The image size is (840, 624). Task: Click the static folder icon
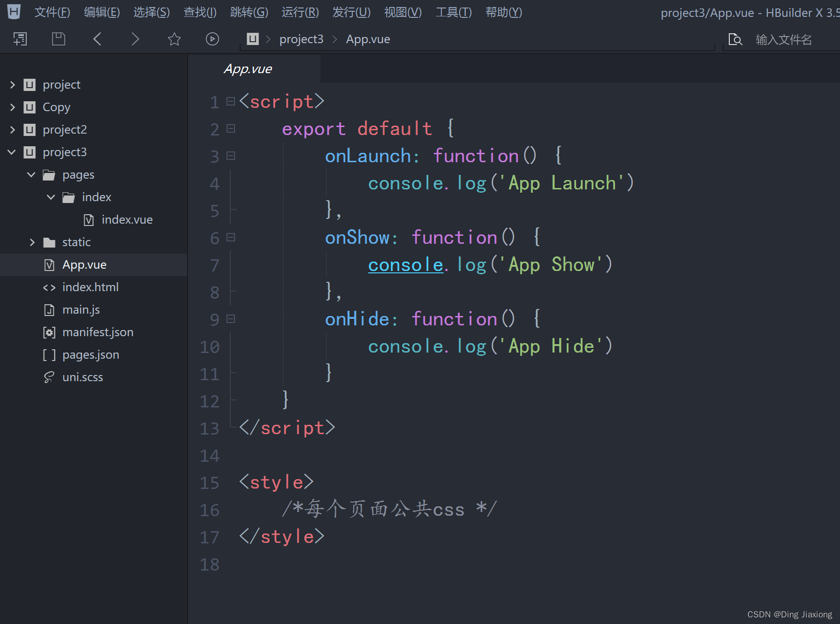pyautogui.click(x=49, y=242)
